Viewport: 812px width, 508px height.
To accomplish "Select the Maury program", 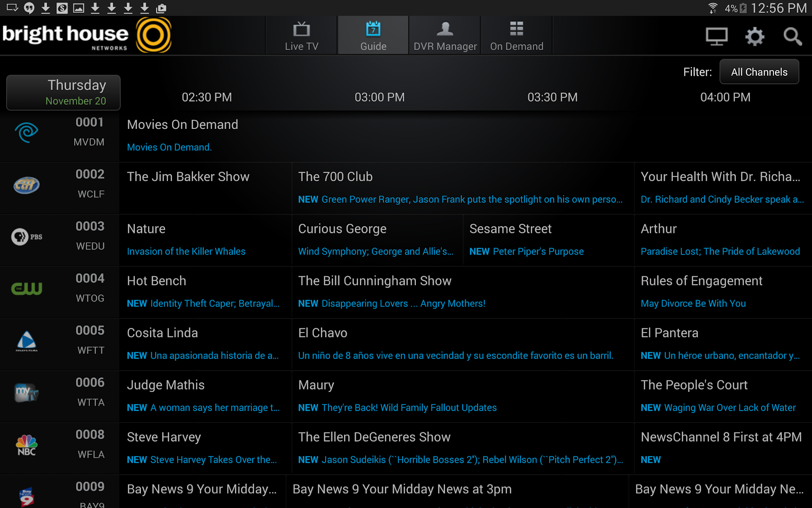I will tap(463, 397).
